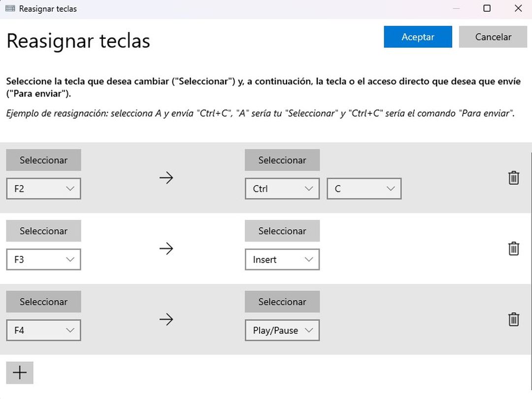Delete the F2 to Ctrl+C remapping
The height and width of the screenshot is (399, 532).
coord(513,178)
